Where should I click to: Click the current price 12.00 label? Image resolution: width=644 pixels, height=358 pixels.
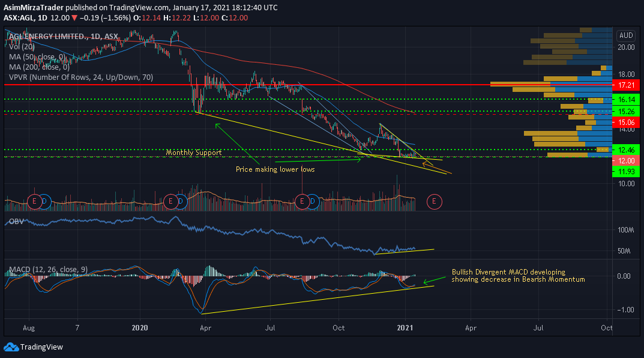pyautogui.click(x=626, y=161)
